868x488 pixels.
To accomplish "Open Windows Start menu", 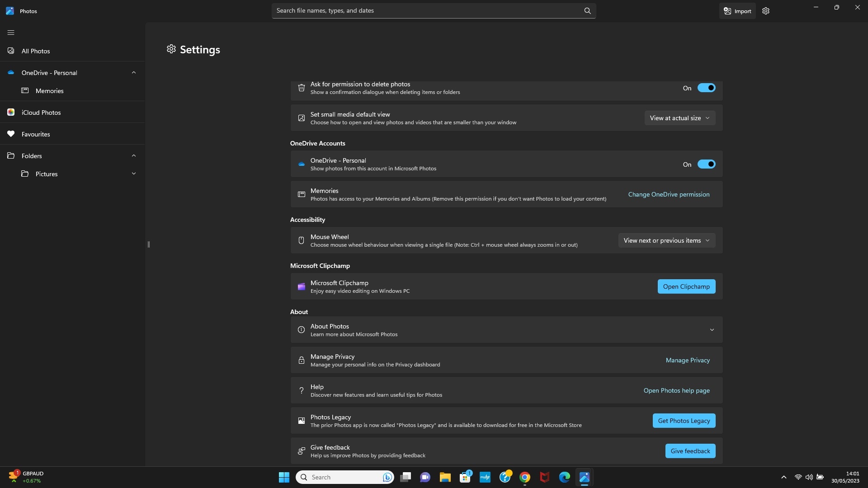I will point(284,477).
